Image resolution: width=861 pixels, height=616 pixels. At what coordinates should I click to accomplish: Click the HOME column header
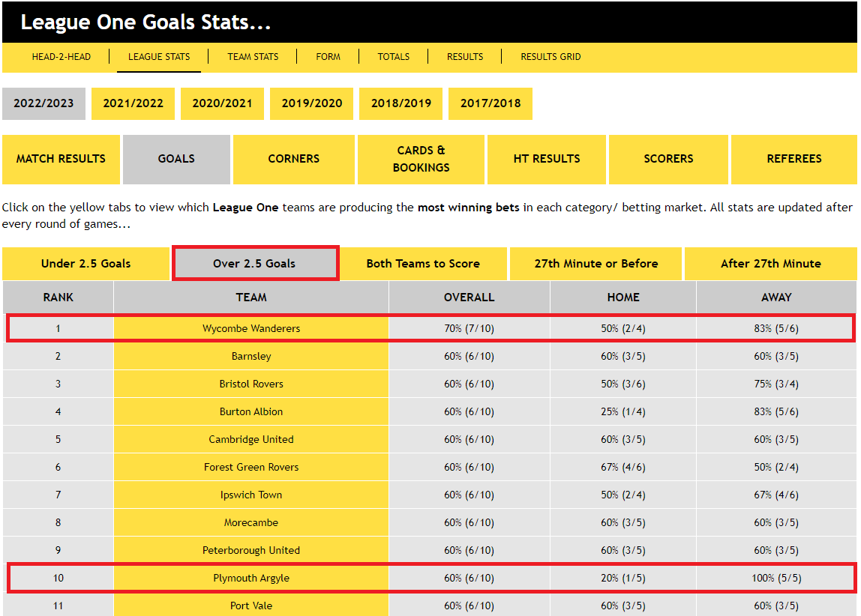click(623, 298)
